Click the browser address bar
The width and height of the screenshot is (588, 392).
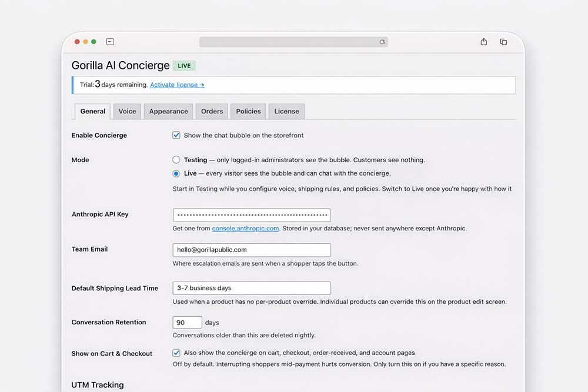pos(288,42)
